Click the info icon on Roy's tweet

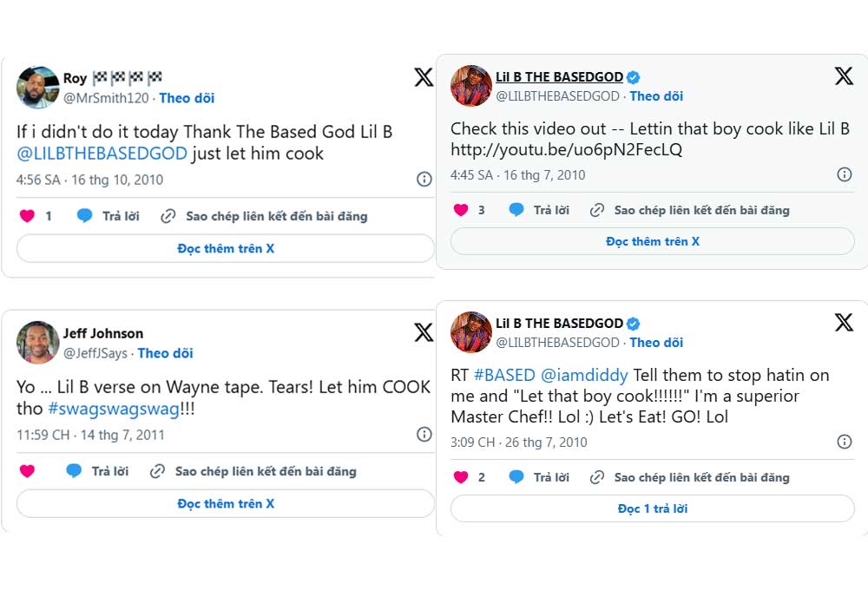(424, 180)
